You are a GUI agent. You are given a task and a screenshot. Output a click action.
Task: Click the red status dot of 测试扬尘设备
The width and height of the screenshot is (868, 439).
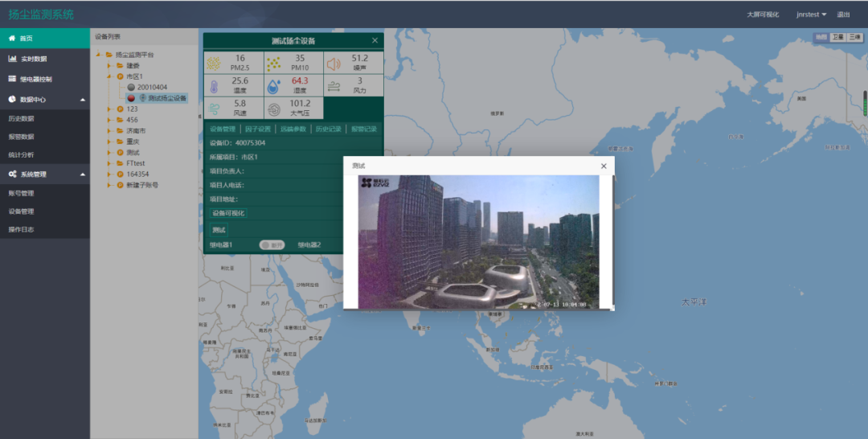pos(131,98)
